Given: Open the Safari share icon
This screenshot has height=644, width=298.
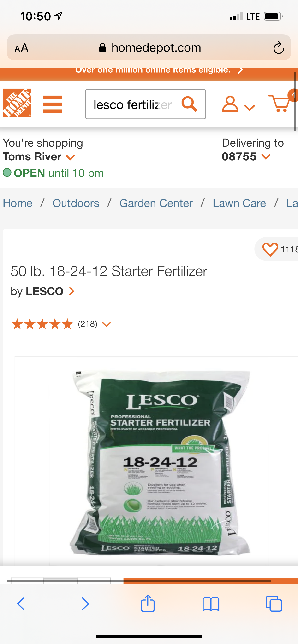Looking at the screenshot, I should 148,604.
